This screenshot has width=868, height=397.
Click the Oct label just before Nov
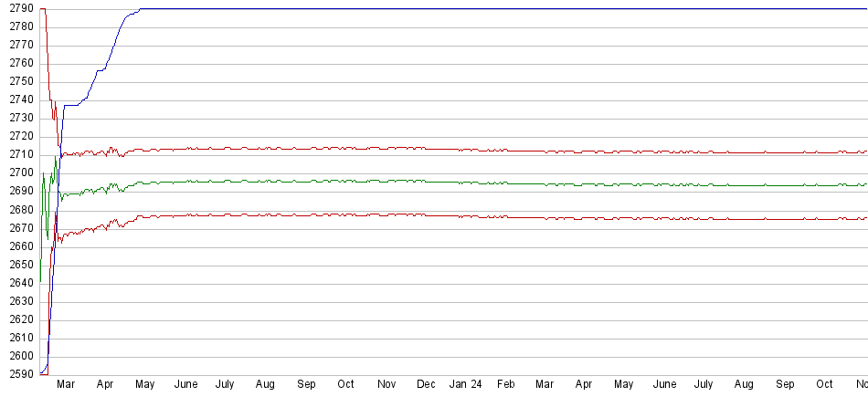point(345,385)
